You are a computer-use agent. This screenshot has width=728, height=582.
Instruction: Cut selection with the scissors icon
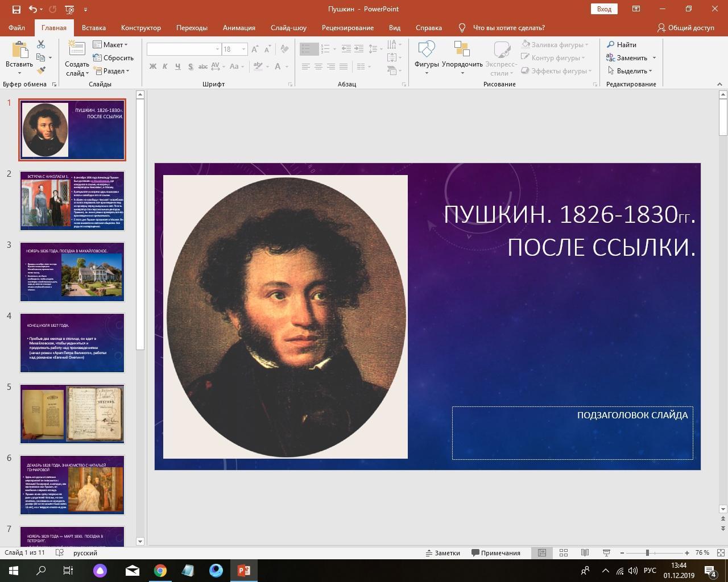[41, 44]
